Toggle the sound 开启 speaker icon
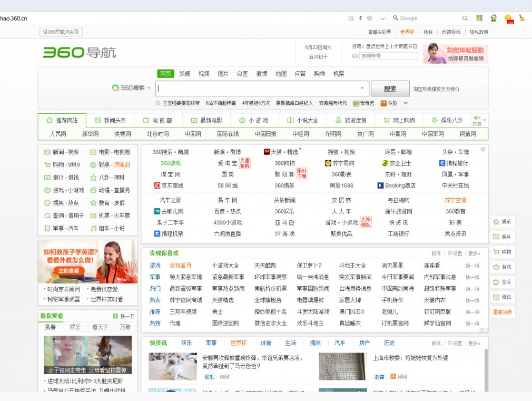This screenshot has width=532, height=401. [x=477, y=120]
